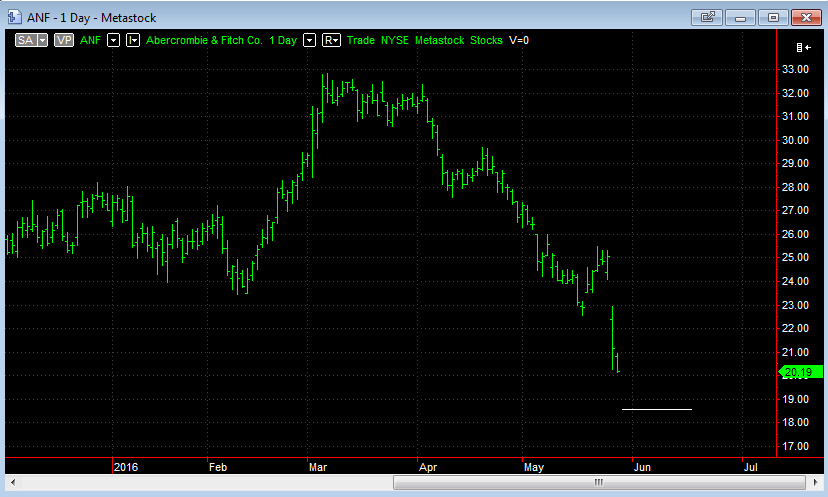Screen dimensions: 828x497
Task: Click the May date axis label
Action: [x=533, y=467]
